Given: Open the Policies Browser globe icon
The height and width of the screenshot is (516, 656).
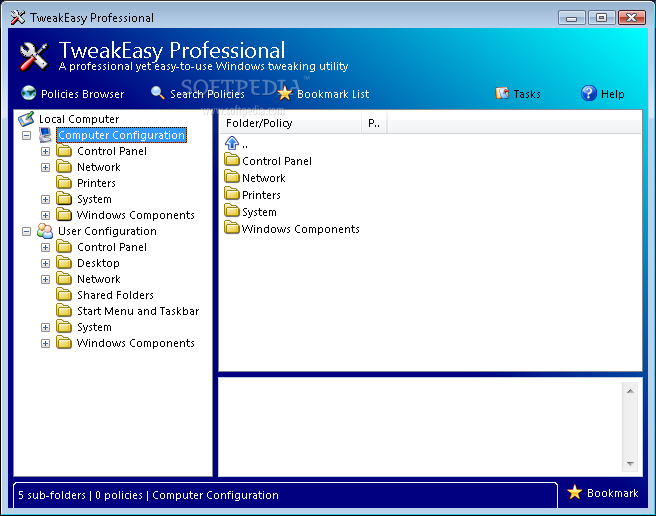Looking at the screenshot, I should [x=28, y=93].
